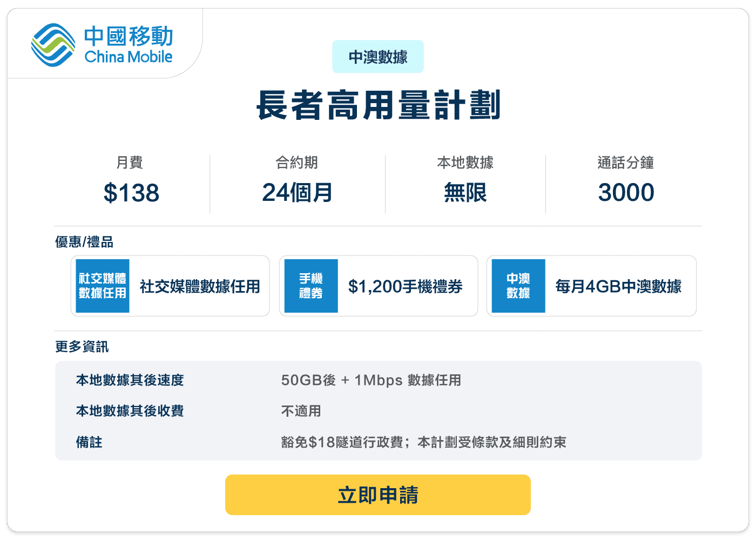This screenshot has width=756, height=540.
Task: Click the China Mobile logo
Action: pos(103,44)
